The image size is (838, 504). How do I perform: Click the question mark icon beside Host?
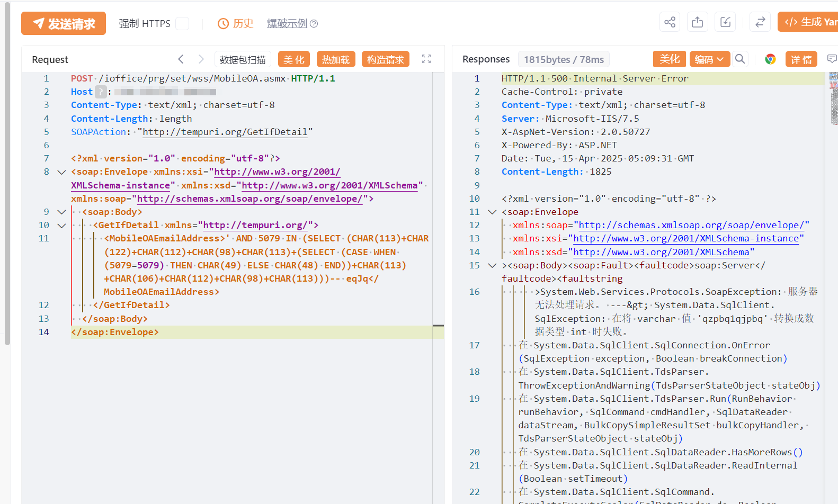click(x=101, y=92)
